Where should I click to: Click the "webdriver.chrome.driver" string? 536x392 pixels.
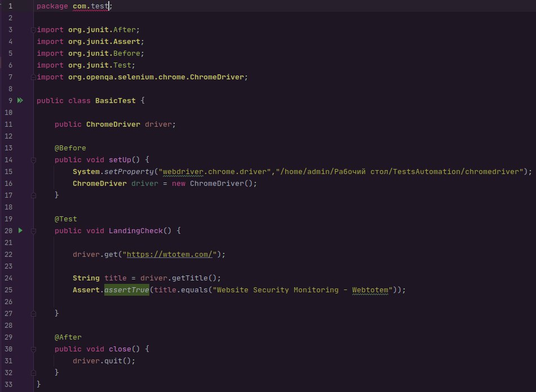pos(214,171)
